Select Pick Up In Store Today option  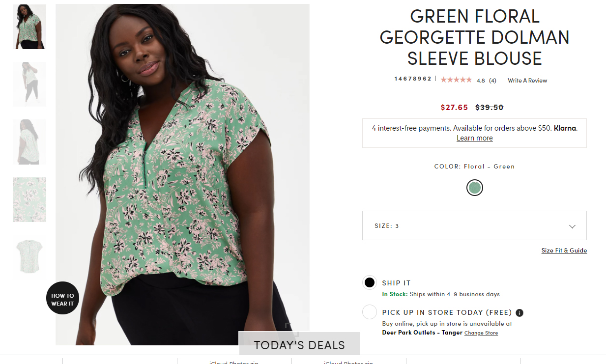[370, 312]
